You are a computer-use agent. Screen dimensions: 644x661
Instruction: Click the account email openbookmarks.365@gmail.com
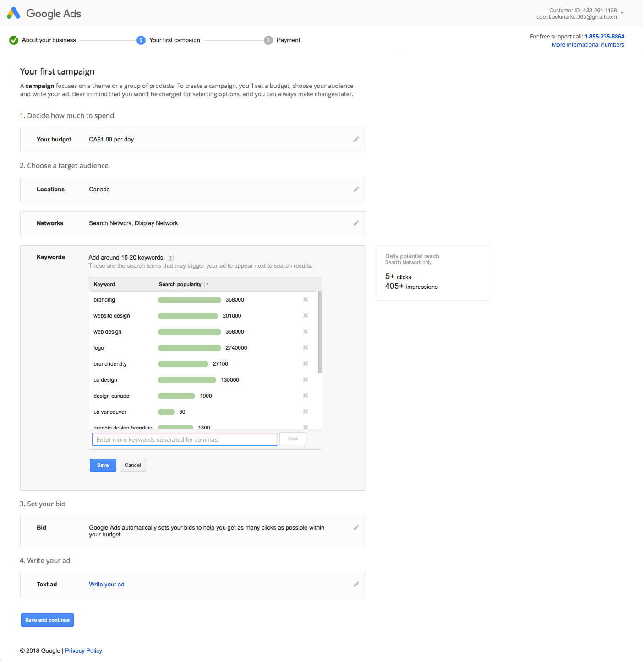tap(577, 17)
